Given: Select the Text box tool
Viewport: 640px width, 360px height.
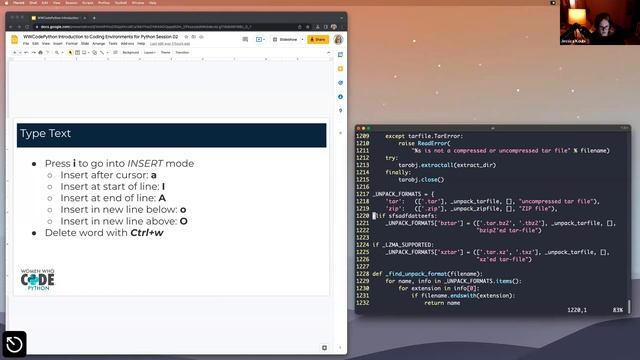Looking at the screenshot, I should tap(77, 53).
